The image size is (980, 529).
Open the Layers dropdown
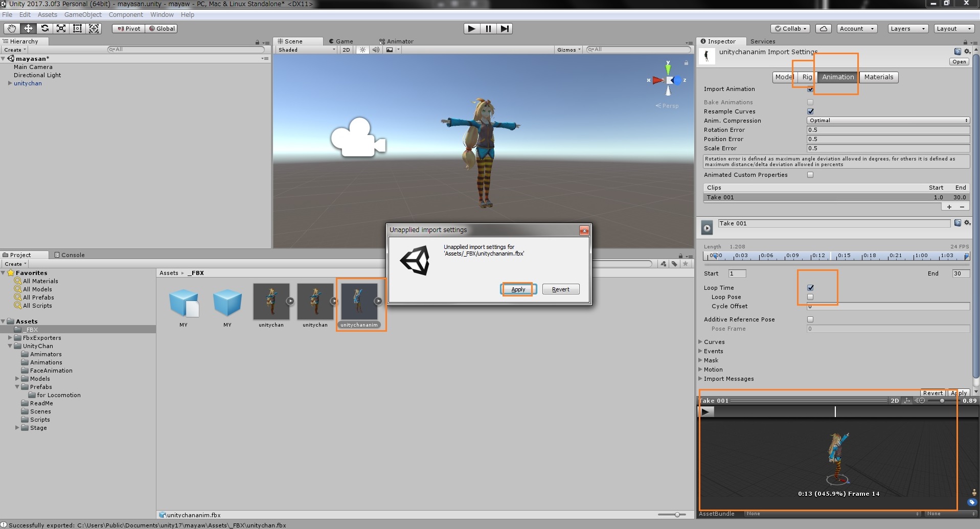click(x=907, y=29)
